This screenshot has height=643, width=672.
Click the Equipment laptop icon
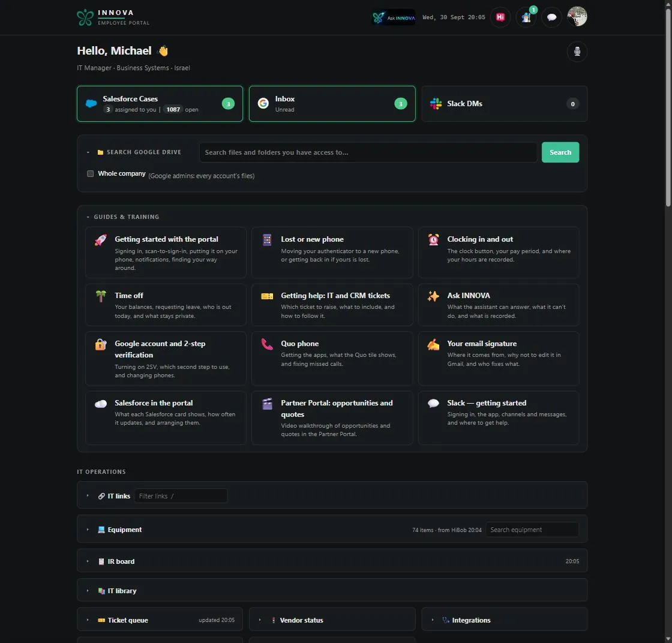[x=101, y=530]
